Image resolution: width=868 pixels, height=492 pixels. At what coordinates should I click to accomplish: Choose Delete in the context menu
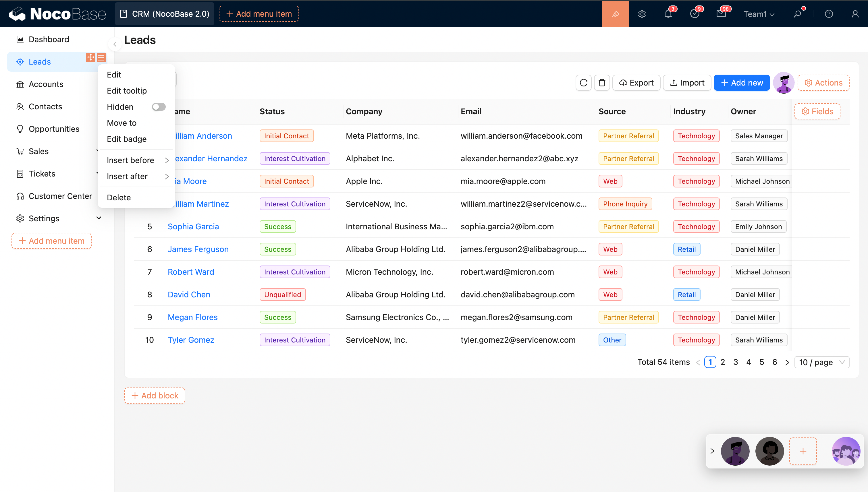119,197
